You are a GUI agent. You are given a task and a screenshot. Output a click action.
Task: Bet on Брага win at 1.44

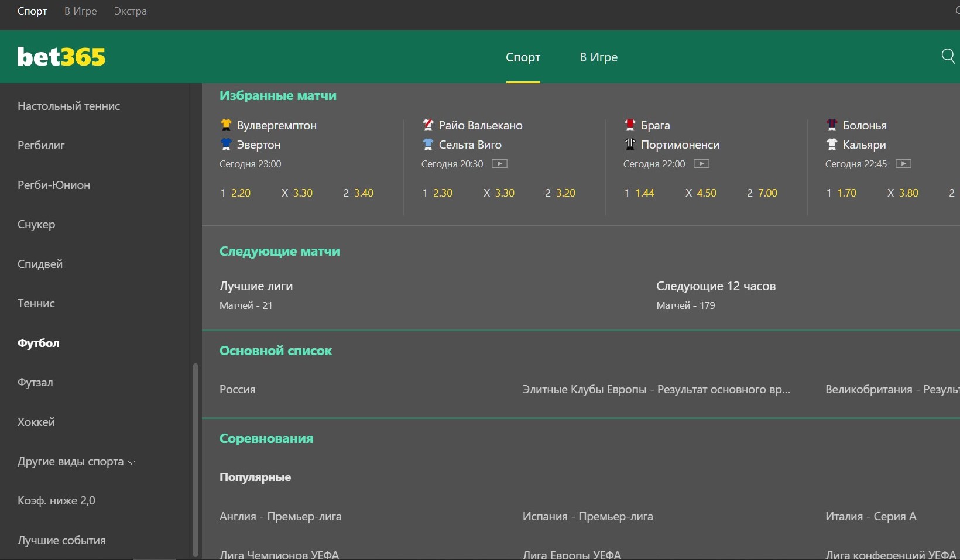coord(639,193)
